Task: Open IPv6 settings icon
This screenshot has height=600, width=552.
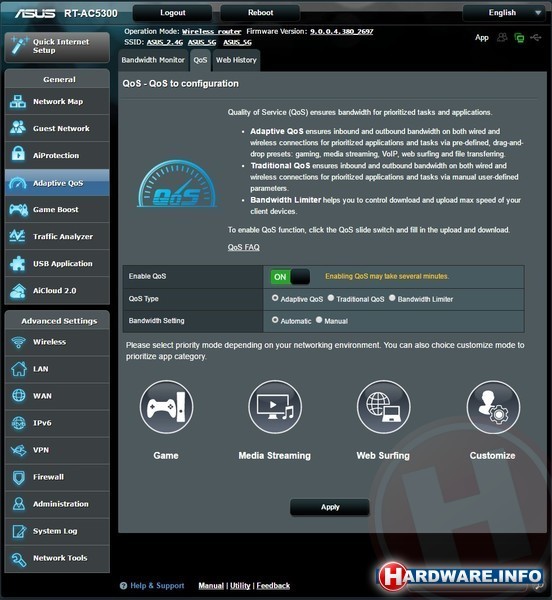Action: (18, 423)
